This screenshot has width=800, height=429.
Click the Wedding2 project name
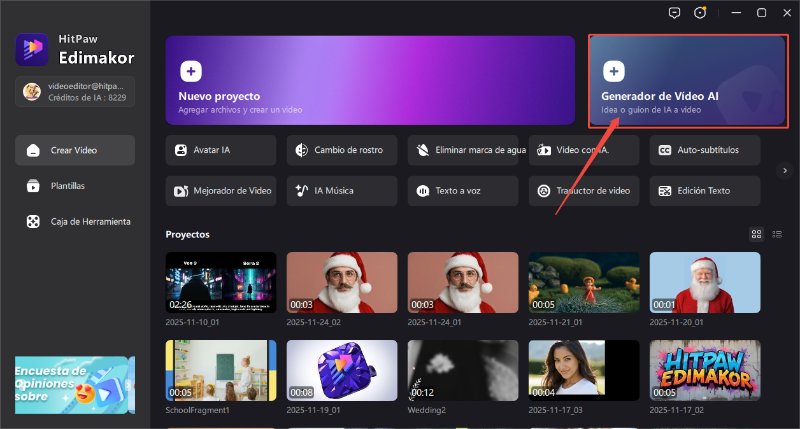pyautogui.click(x=427, y=410)
